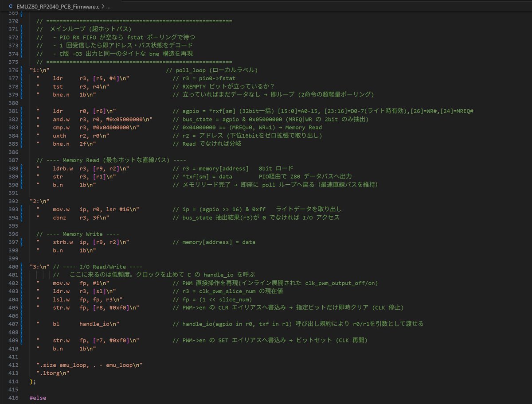This screenshot has width=532, height=404.
Task: Click the "1:\n" label string on line 376
Action: 40,70
